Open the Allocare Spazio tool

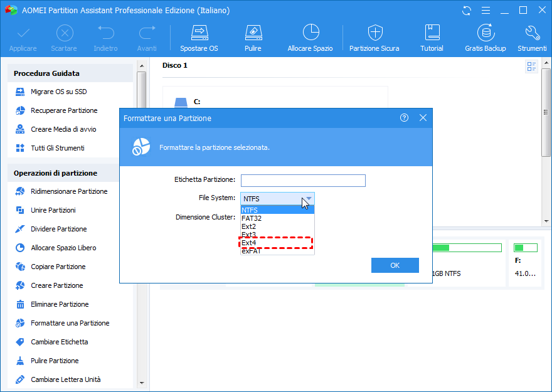[x=310, y=38]
